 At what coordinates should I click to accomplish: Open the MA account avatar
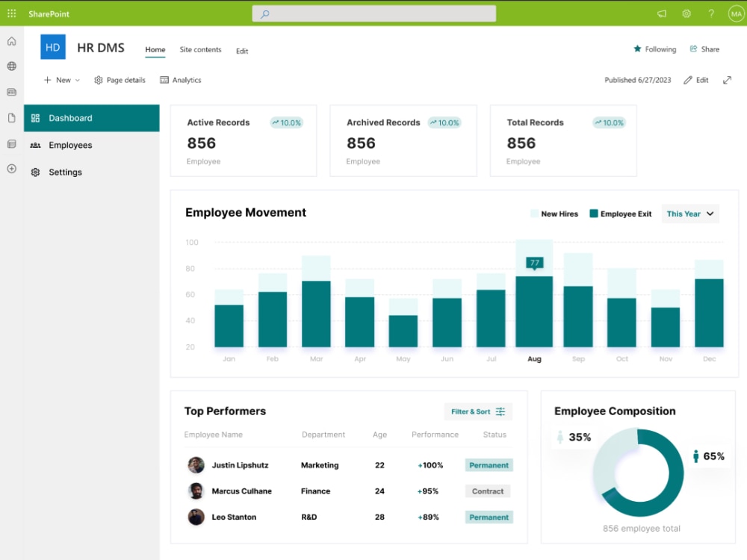click(x=736, y=13)
